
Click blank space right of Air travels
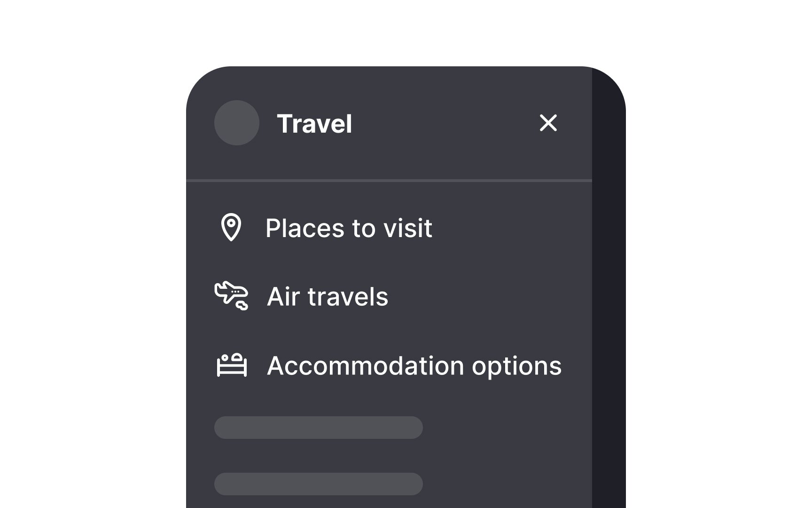click(x=489, y=297)
